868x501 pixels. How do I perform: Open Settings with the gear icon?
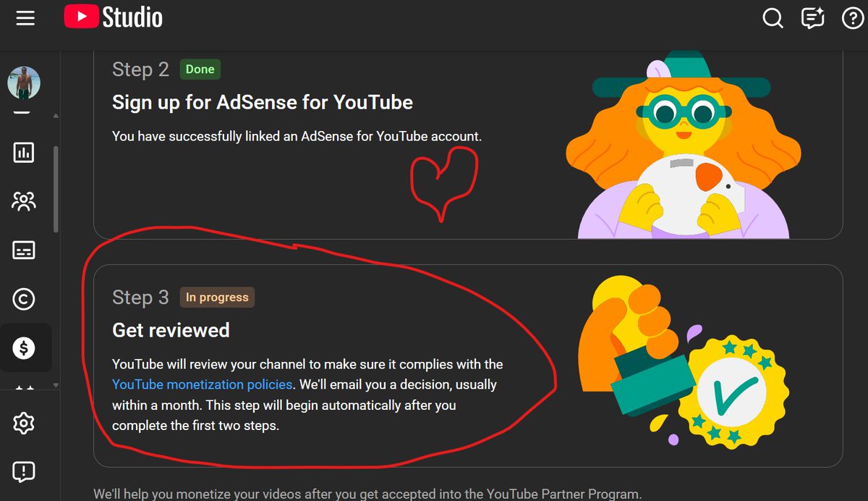(x=24, y=423)
